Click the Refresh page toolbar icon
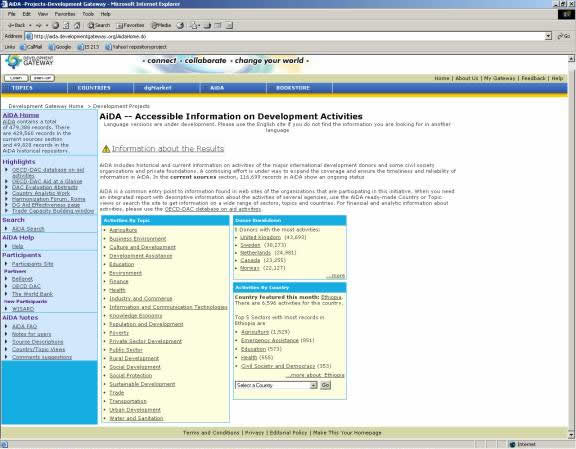Screen dimensions: 576x449 click(x=66, y=25)
